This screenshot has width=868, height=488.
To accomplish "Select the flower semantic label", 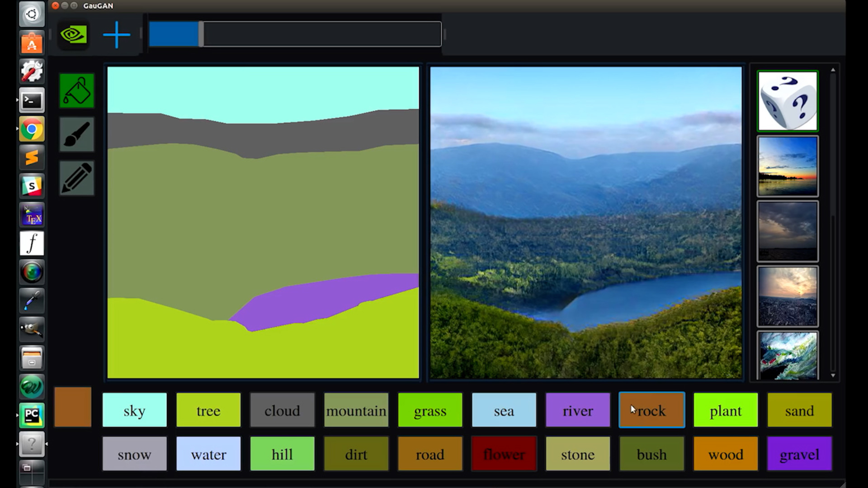I will click(x=504, y=454).
